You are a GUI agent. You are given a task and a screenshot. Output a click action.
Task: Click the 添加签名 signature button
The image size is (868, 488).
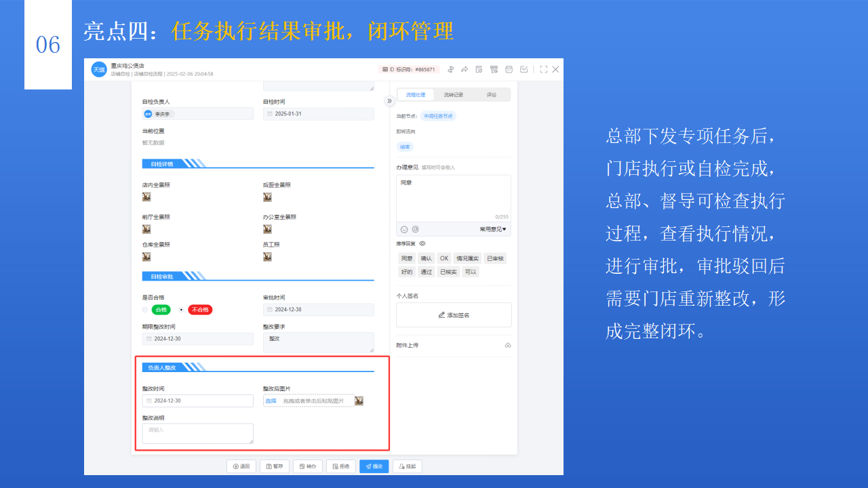tap(453, 314)
